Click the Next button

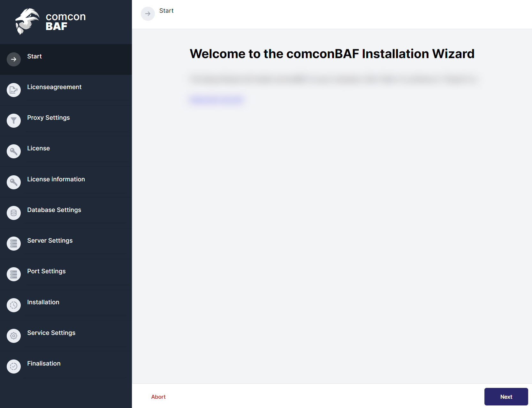[506, 397]
